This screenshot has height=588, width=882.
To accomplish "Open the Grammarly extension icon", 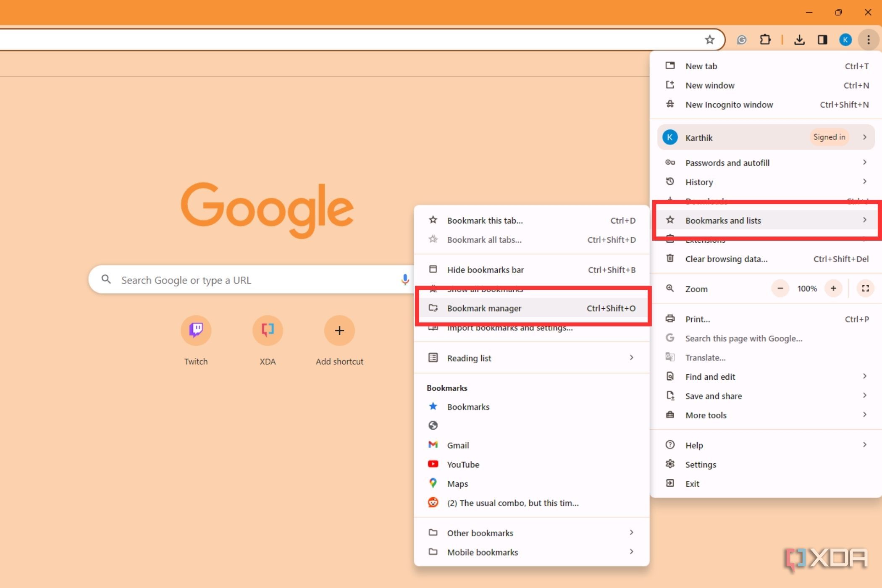I will pyautogui.click(x=742, y=39).
